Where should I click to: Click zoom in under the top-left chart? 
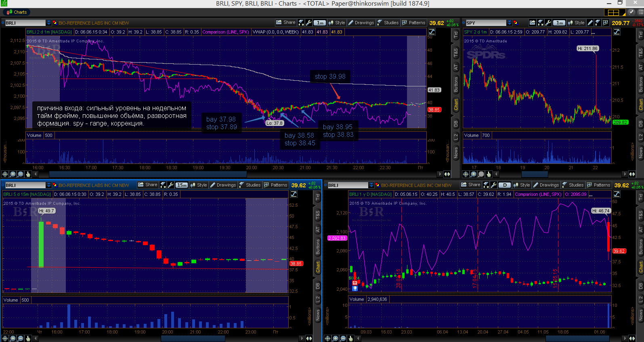click(x=13, y=174)
